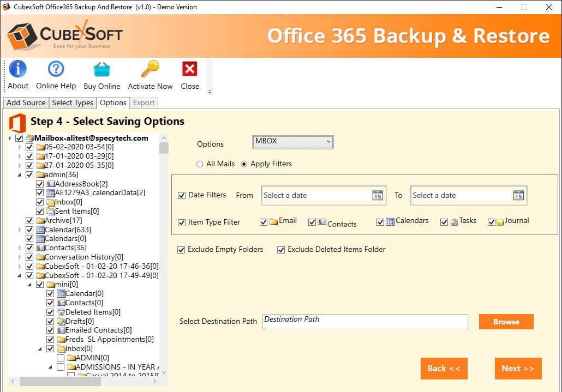Click the tree vertical scrollbar thumb
This screenshot has height=392, width=562.
tap(164, 148)
